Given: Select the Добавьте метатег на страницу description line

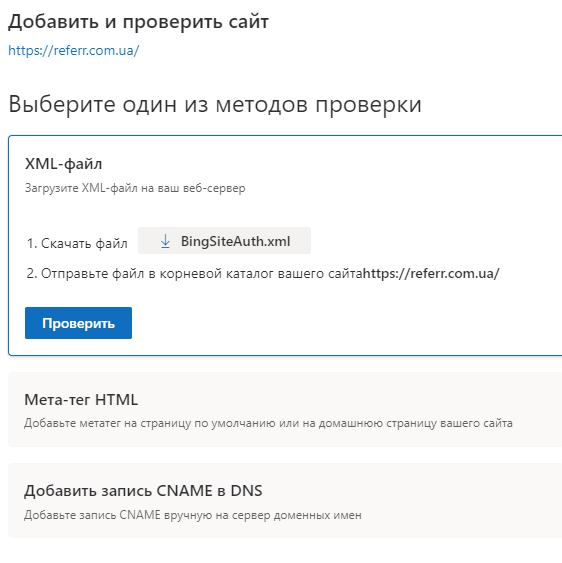Looking at the screenshot, I should [268, 423].
